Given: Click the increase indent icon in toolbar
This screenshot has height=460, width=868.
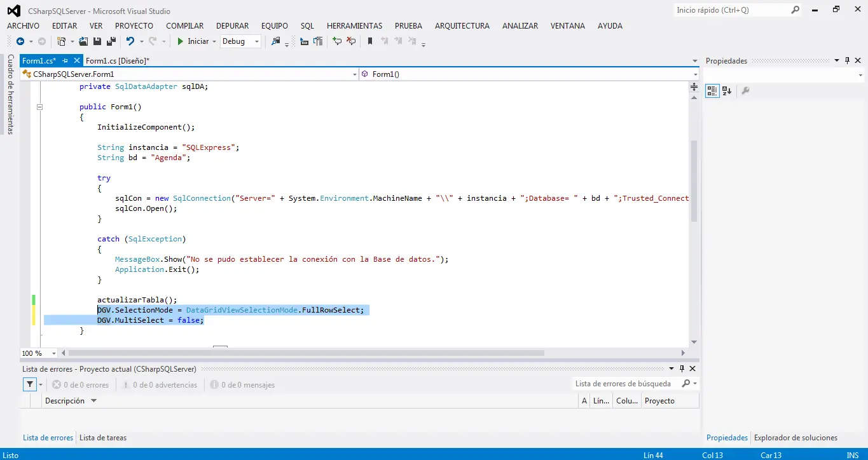Looking at the screenshot, I should [x=318, y=41].
